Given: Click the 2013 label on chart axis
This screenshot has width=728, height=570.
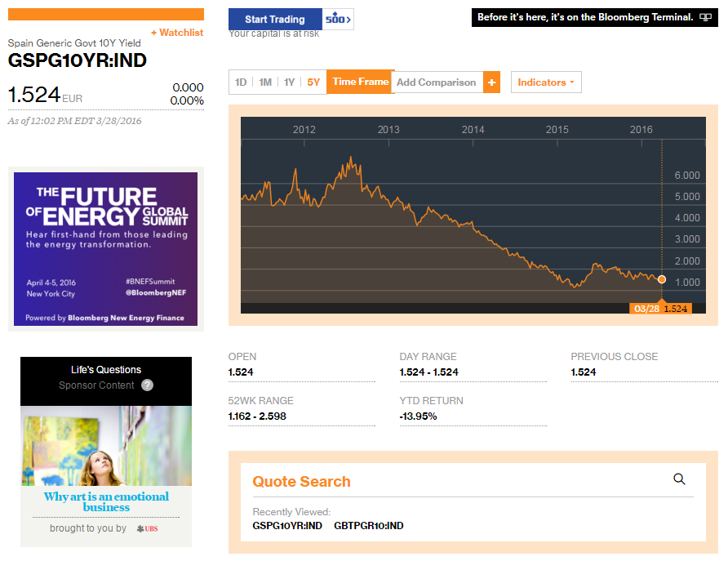Looking at the screenshot, I should pos(388,130).
